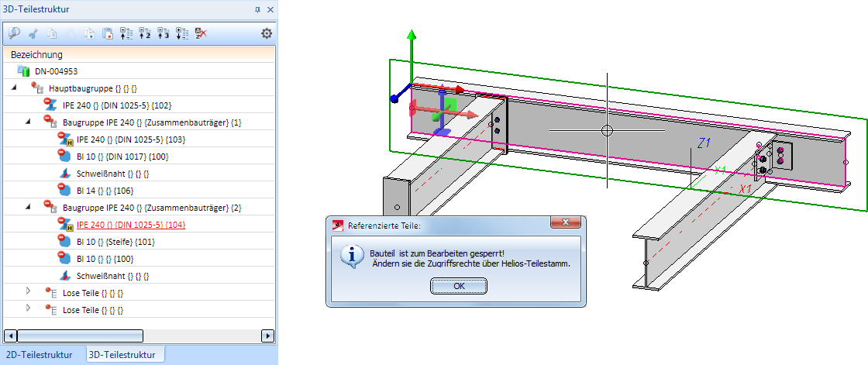The width and height of the screenshot is (868, 365).
Task: Collapse the Hauptbaugruppe tree node
Action: 14,88
